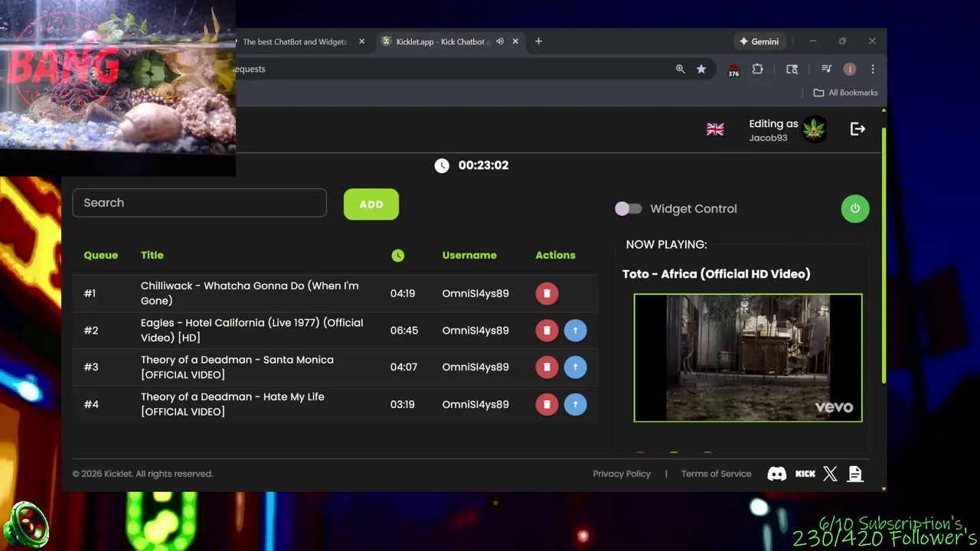Move Hotel California up in queue

click(575, 331)
